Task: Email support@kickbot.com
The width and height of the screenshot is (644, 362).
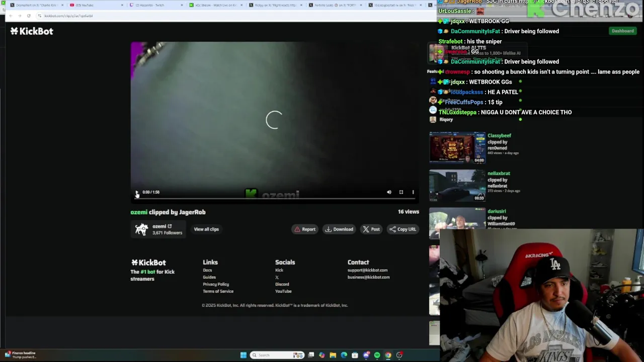Action: 367,270
